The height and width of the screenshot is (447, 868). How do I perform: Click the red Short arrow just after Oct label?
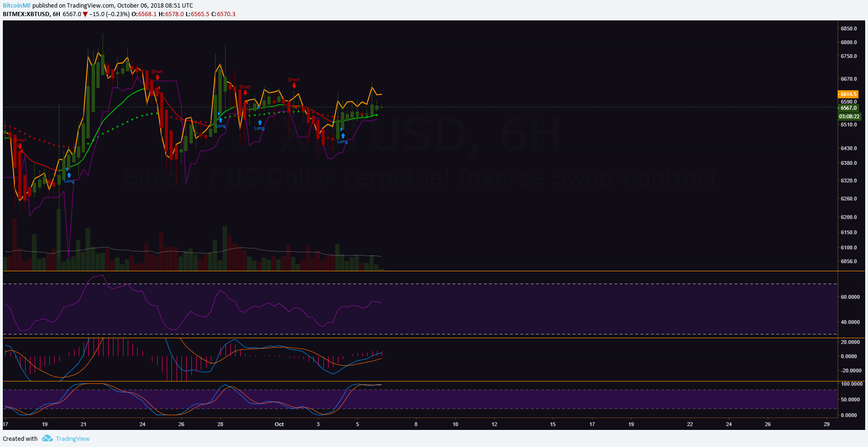pyautogui.click(x=294, y=86)
